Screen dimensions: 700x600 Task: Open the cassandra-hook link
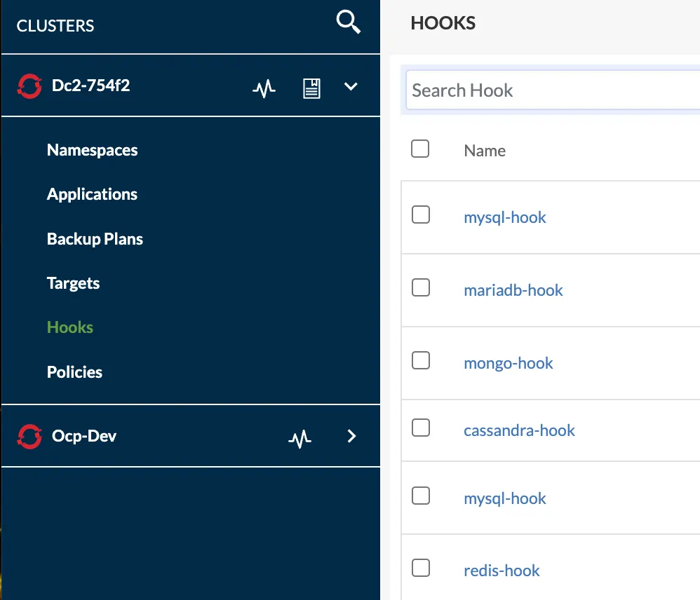click(x=519, y=430)
